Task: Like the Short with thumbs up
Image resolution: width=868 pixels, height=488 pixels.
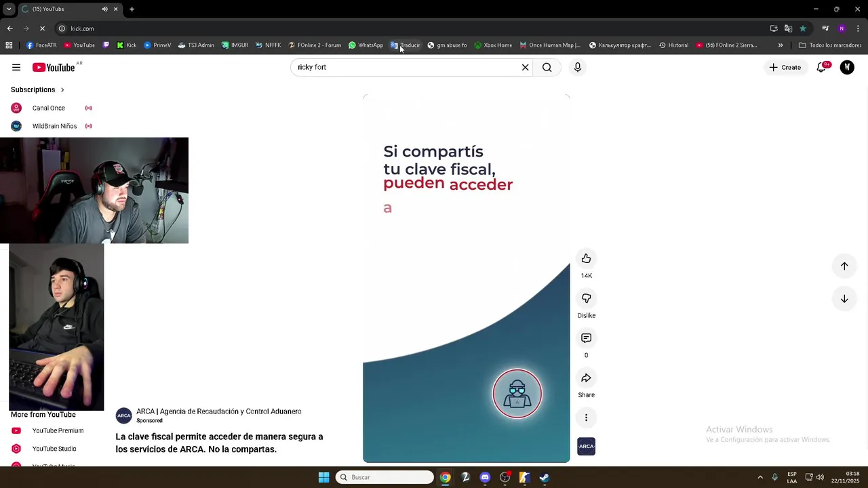Action: coord(587,258)
